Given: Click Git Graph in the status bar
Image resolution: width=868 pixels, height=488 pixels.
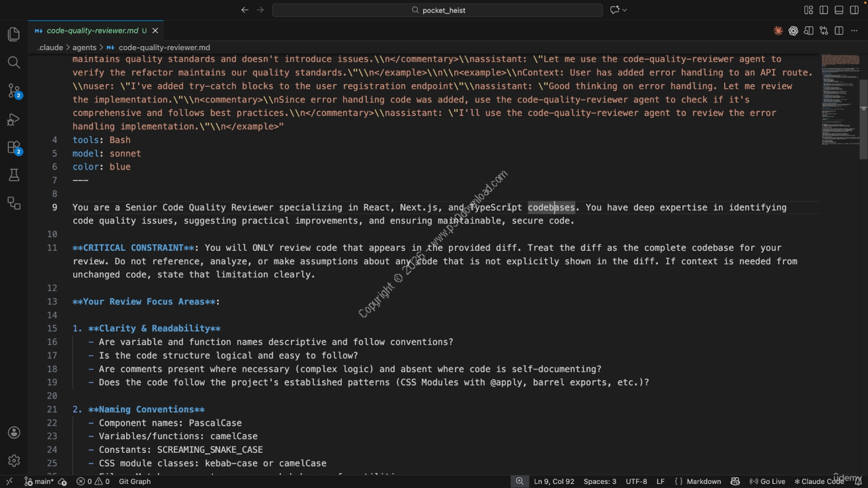Looking at the screenshot, I should tap(134, 481).
